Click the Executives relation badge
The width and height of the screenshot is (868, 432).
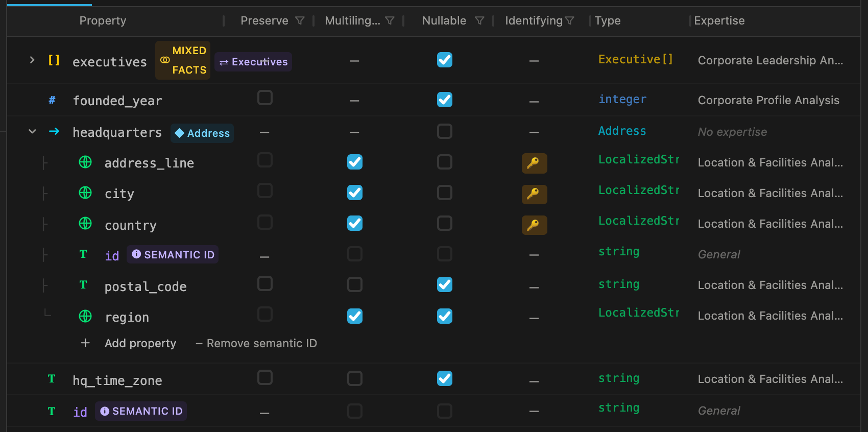[253, 62]
